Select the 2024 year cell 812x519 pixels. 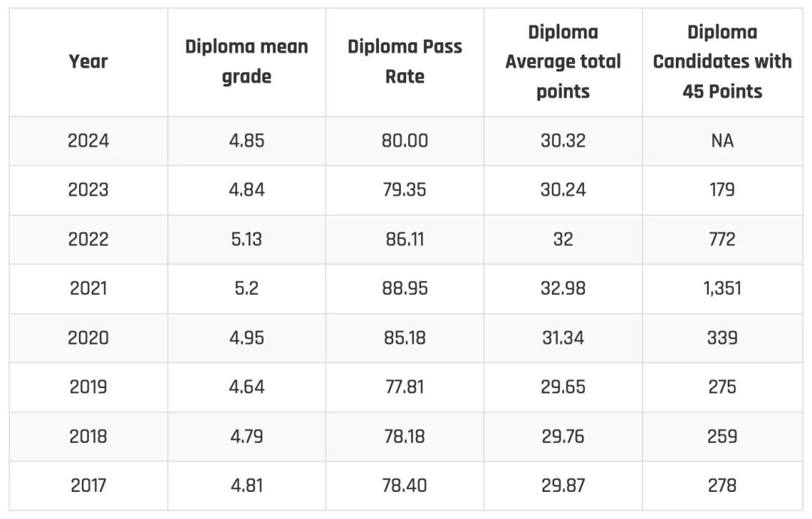coord(89,141)
